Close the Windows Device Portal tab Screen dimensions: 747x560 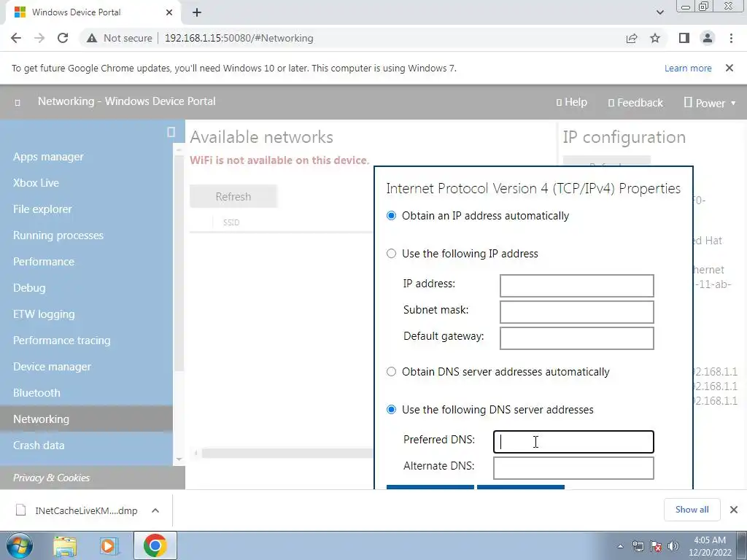pyautogui.click(x=169, y=12)
